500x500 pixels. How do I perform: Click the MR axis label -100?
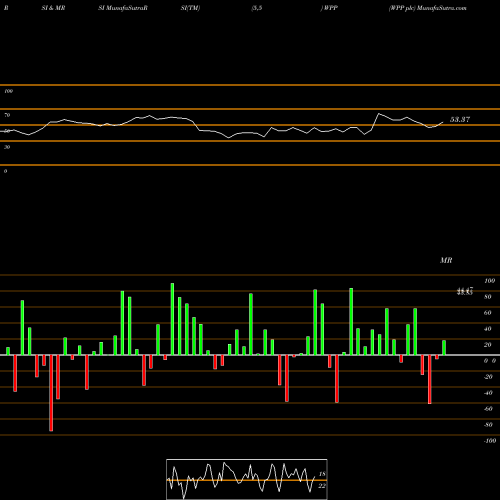pyautogui.click(x=489, y=441)
